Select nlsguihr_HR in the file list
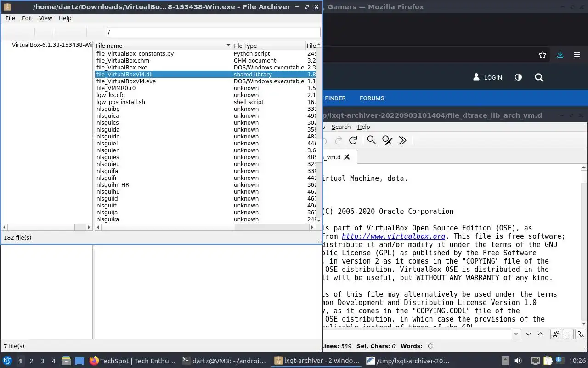 tap(113, 184)
